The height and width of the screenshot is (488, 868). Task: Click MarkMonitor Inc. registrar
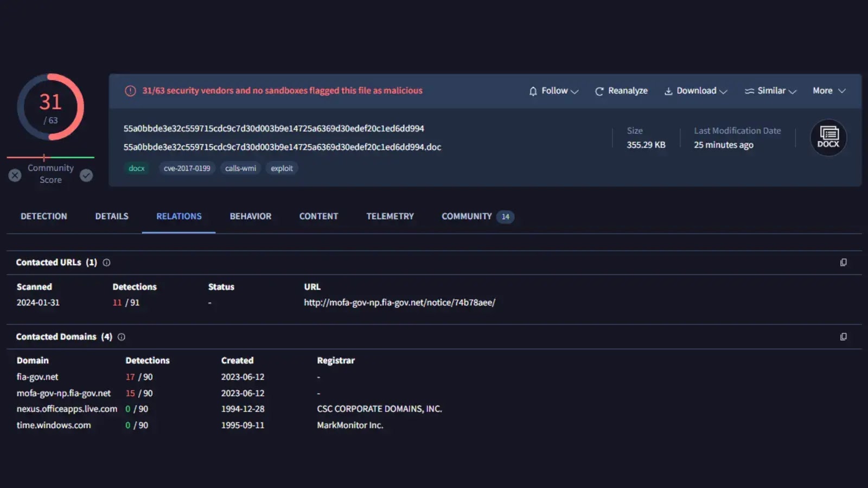350,425
